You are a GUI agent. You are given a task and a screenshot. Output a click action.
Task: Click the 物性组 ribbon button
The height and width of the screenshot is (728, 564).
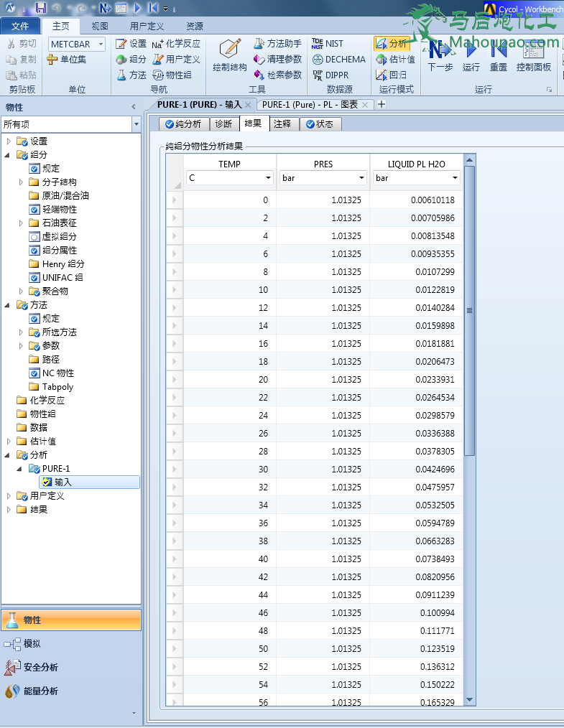[172, 75]
